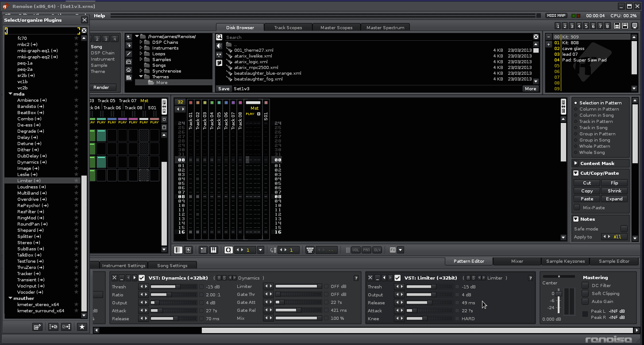Click the piano keys icon below pattern editor
The image size is (644, 345).
click(213, 250)
